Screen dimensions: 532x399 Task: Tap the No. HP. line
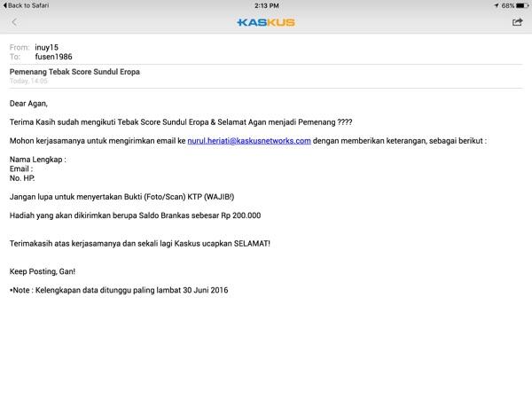coord(22,178)
